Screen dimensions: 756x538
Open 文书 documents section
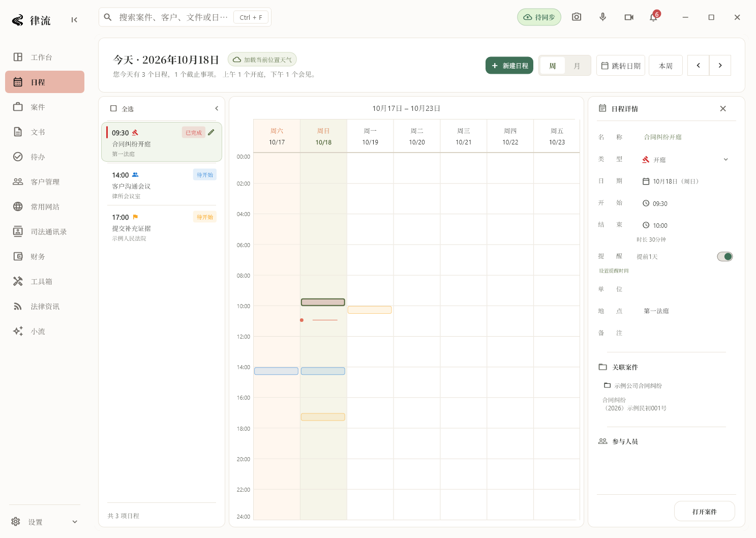pyautogui.click(x=45, y=132)
